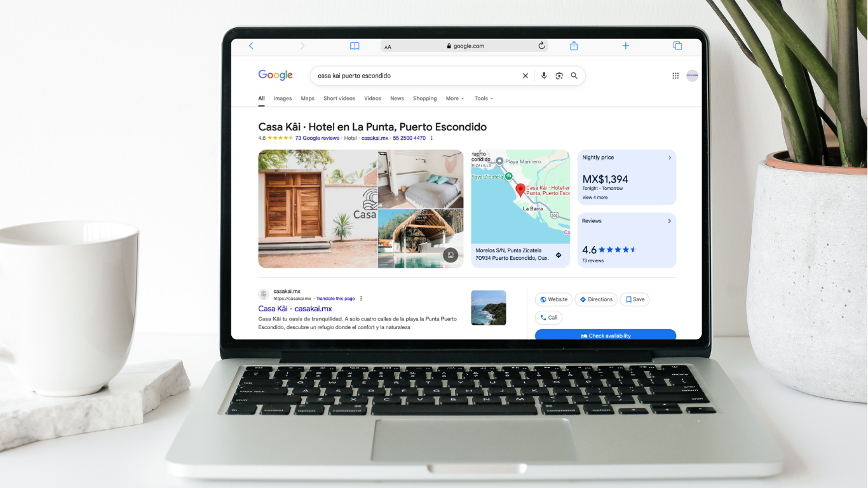This screenshot has height=488, width=868.
Task: Open the Casa Kâi - casakai.mx link
Action: (x=295, y=309)
